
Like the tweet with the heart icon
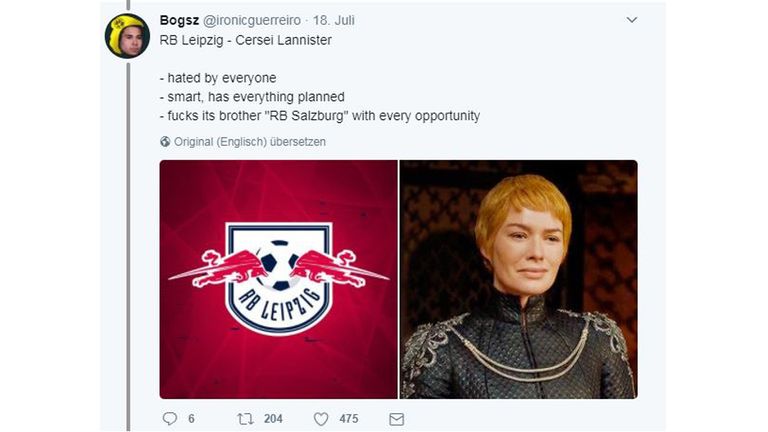pyautogui.click(x=322, y=418)
